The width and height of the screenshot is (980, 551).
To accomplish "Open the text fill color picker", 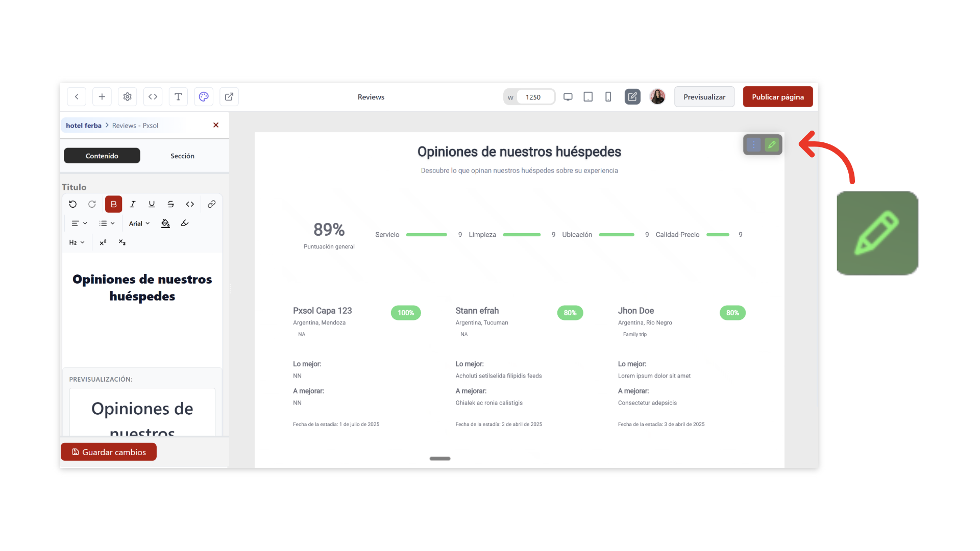I will point(165,223).
